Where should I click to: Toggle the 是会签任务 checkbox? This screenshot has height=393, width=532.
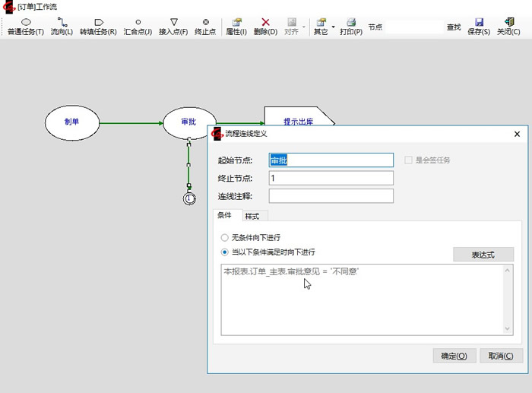409,160
